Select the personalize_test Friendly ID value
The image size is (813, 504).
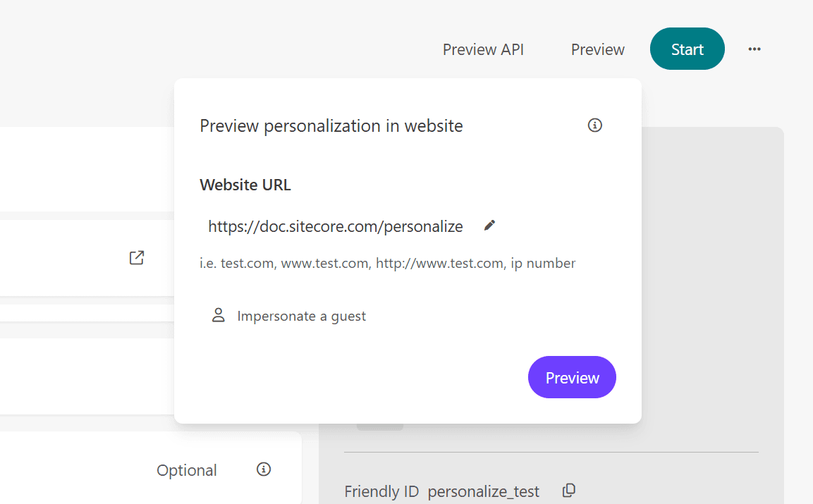[484, 491]
